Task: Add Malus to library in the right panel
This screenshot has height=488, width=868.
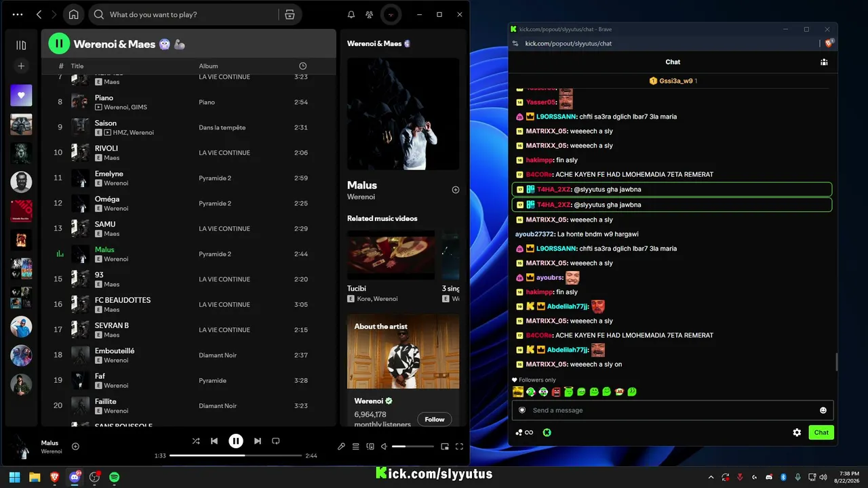Action: 456,190
